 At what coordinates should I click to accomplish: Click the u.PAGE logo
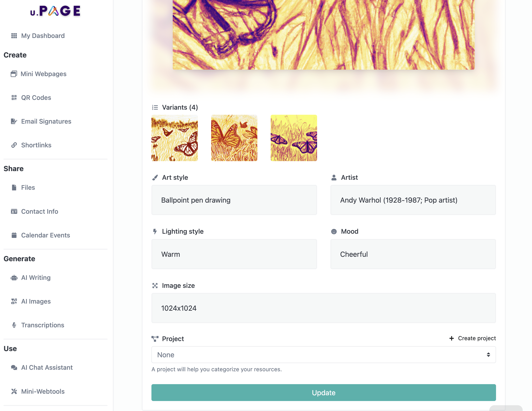click(56, 11)
